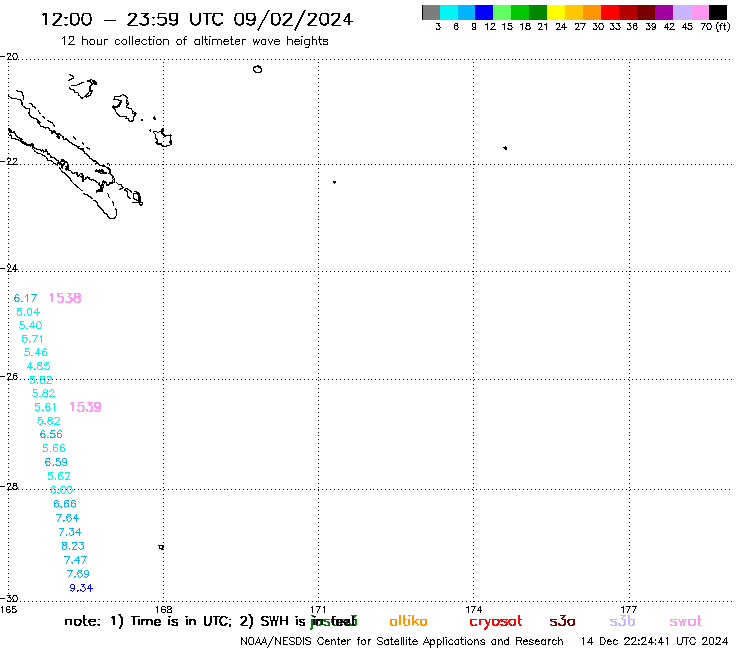Screen dimensions: 740x650
Task: Click the latitude axis label -24
Action: tap(9, 268)
